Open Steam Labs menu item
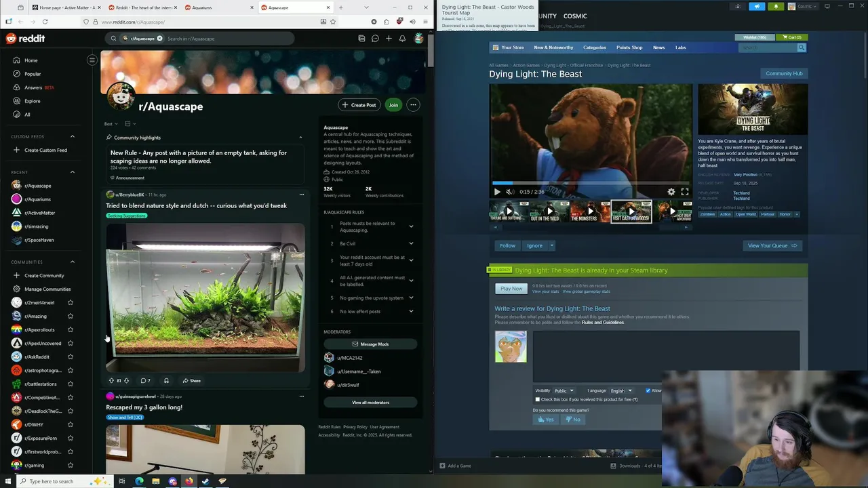868x488 pixels. (x=680, y=47)
